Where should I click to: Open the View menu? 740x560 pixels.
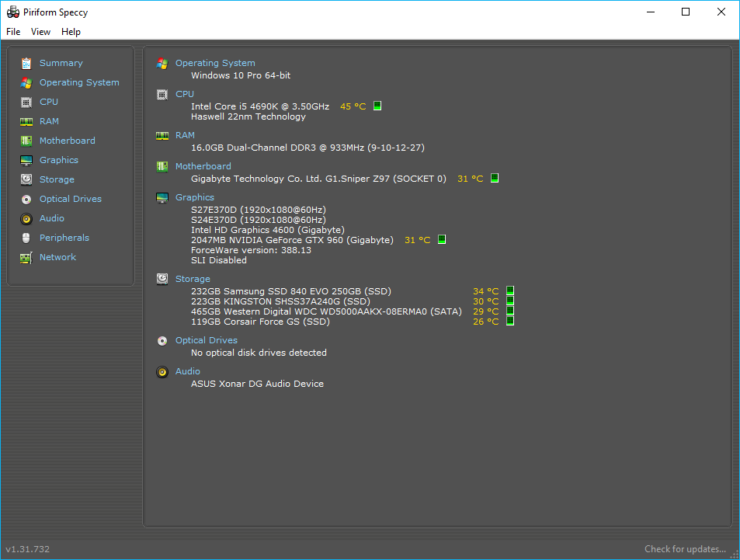[40, 32]
